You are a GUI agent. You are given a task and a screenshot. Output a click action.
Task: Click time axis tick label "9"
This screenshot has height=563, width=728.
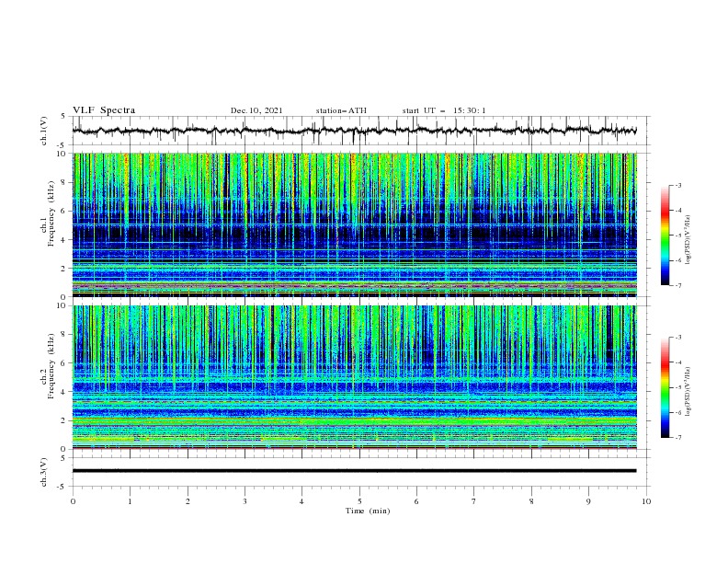coord(588,501)
